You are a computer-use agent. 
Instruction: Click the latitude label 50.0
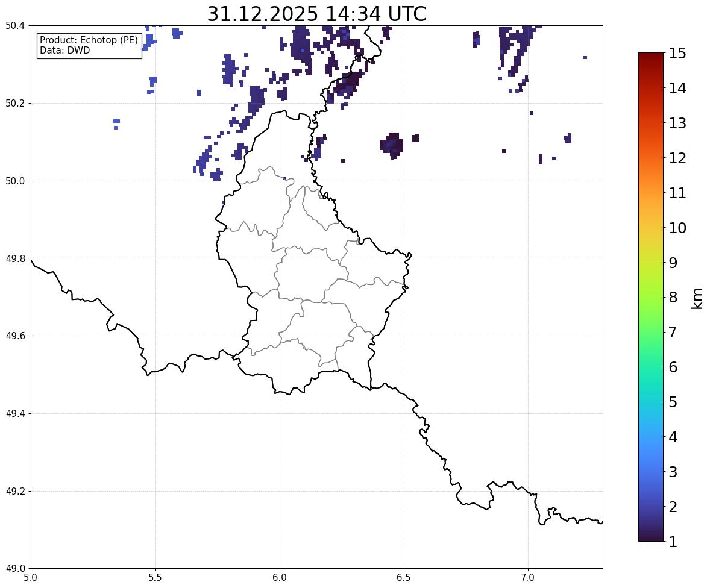click(x=14, y=181)
